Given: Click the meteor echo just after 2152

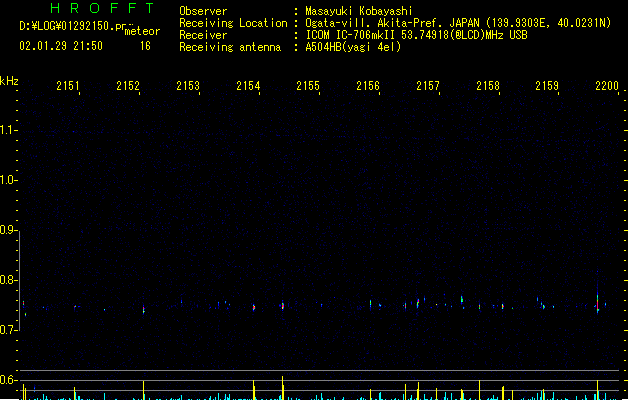Looking at the screenshot, I should 144,309.
